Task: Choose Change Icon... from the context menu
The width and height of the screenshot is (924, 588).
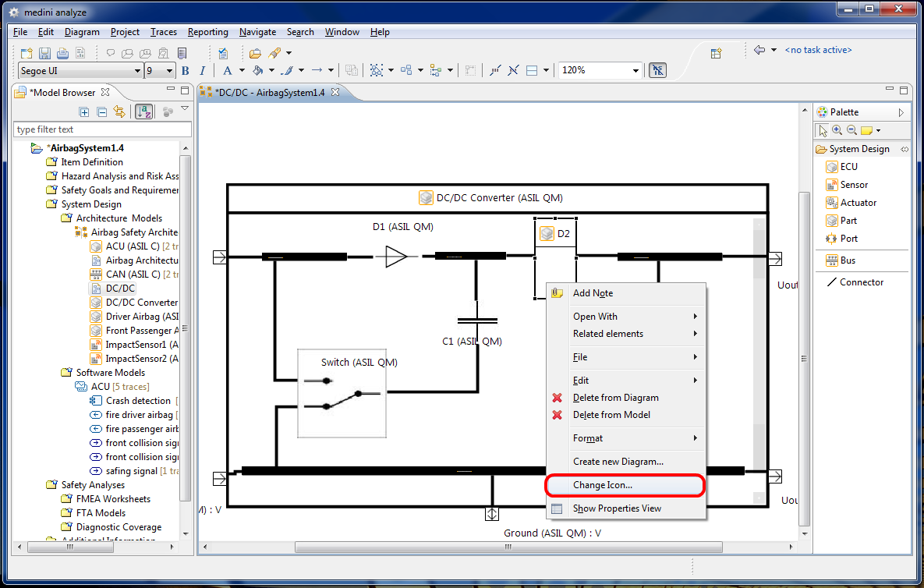Action: coord(603,485)
